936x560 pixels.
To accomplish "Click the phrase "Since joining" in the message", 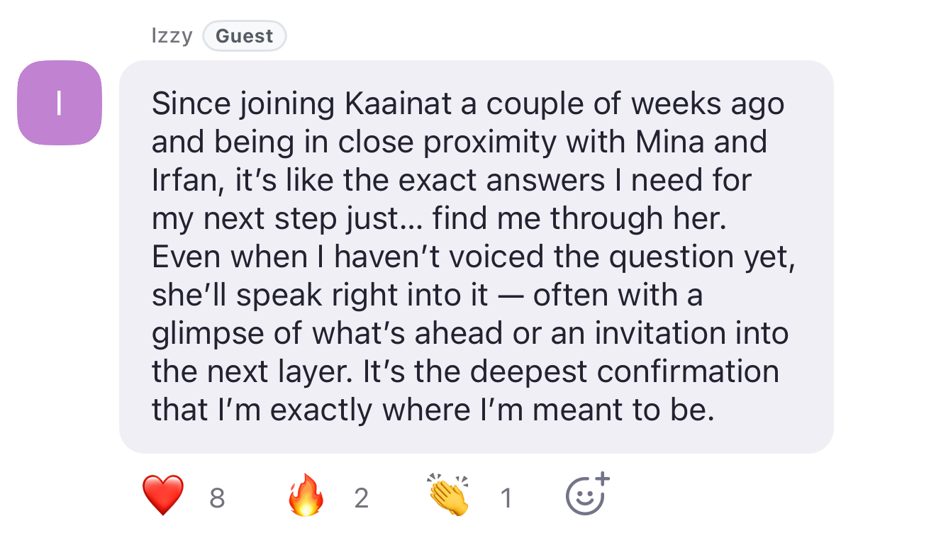I will point(243,106).
